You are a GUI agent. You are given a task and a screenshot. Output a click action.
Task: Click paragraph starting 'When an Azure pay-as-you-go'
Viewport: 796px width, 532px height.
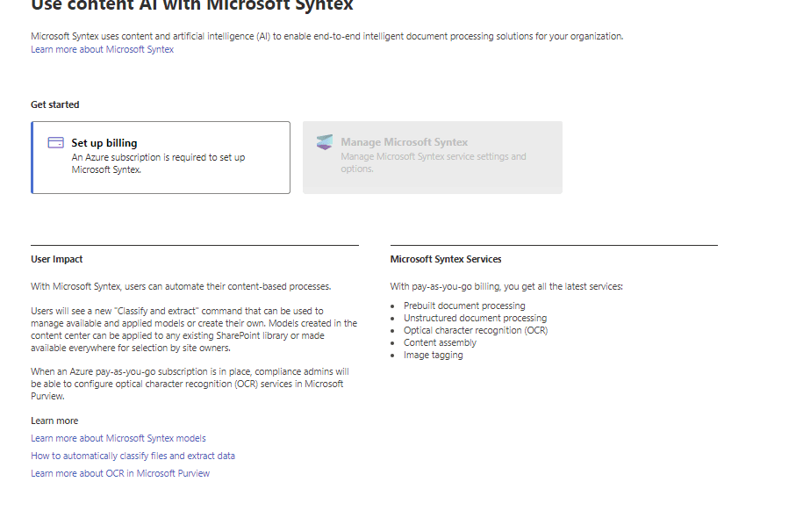coord(190,384)
